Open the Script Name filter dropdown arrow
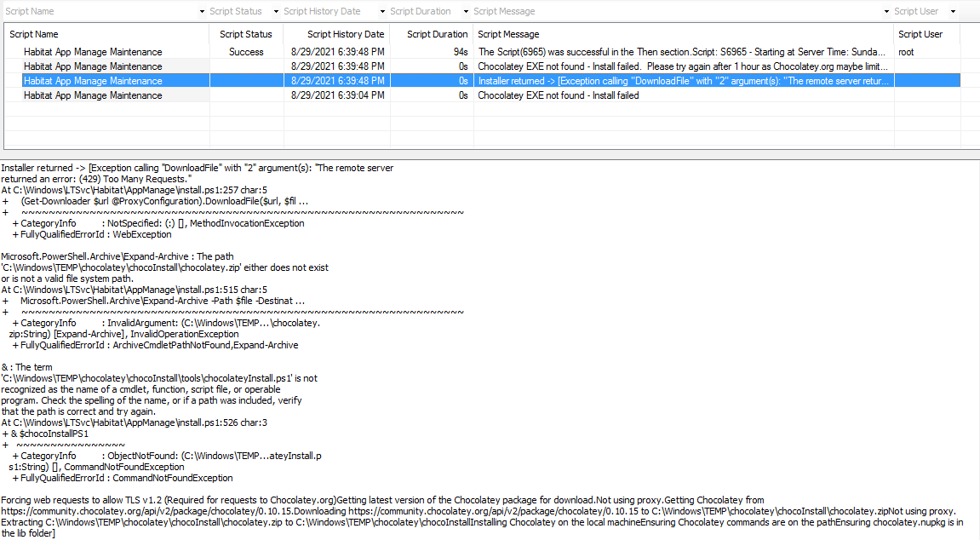The image size is (980, 540). [x=202, y=12]
